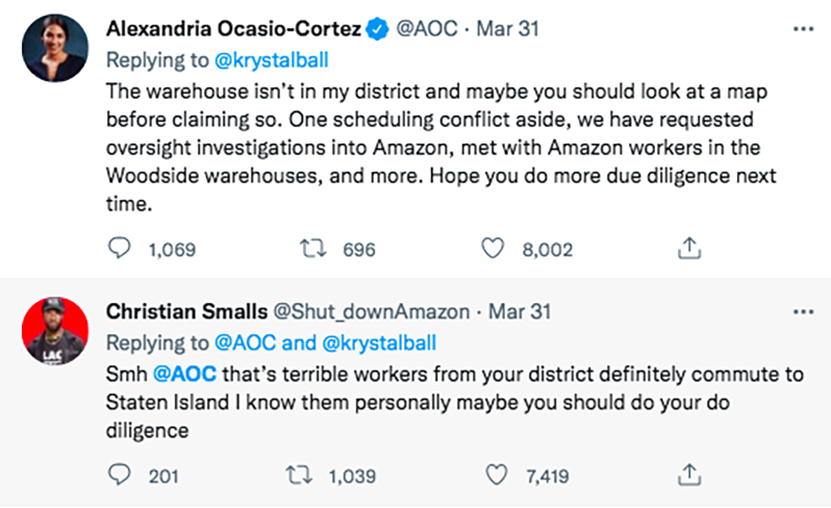The image size is (831, 508).
Task: Open more options on Smalls' tweet
Action: 803,312
